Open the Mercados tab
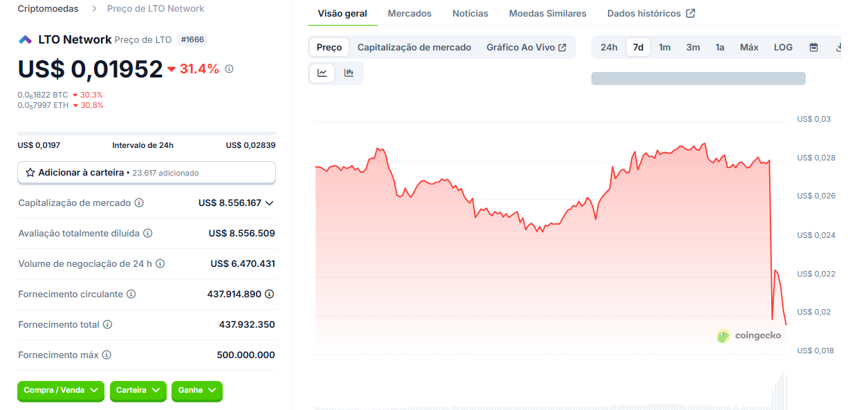 pyautogui.click(x=409, y=13)
